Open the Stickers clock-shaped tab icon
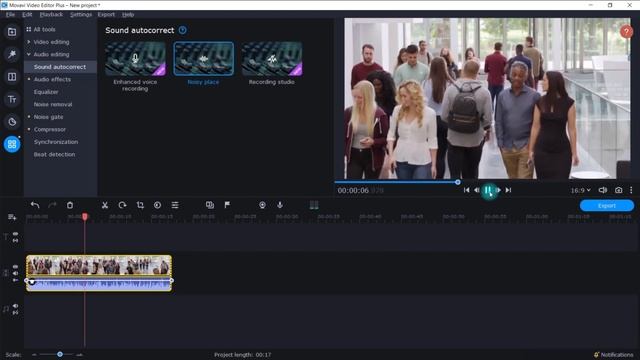This screenshot has width=640, height=360. pos(12,122)
